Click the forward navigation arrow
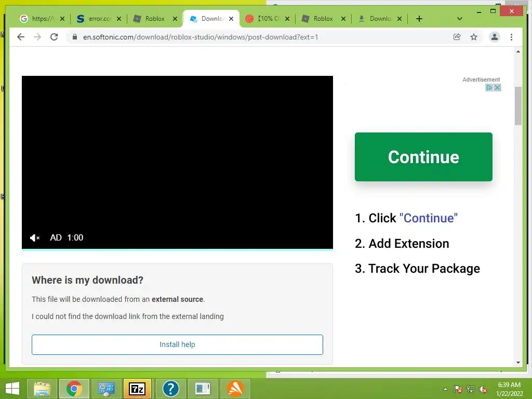The height and width of the screenshot is (399, 532). tap(37, 37)
